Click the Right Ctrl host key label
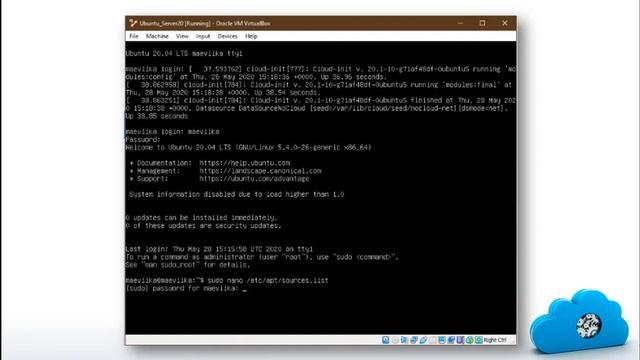 495,340
